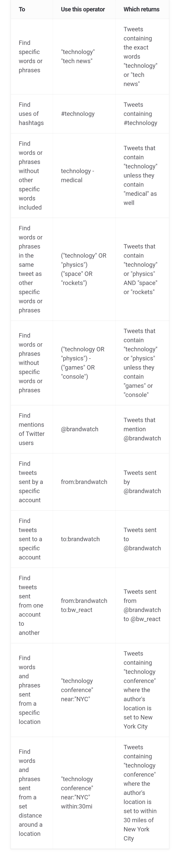Select the "technology -medical" operator cell

click(x=77, y=176)
